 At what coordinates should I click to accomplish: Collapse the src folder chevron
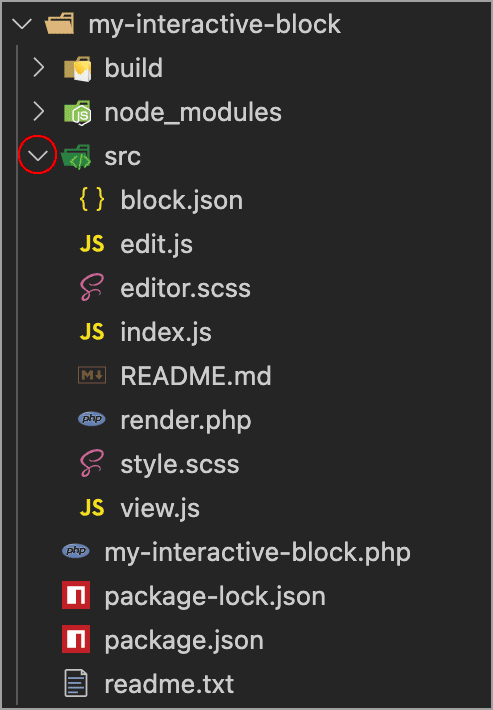tap(38, 156)
